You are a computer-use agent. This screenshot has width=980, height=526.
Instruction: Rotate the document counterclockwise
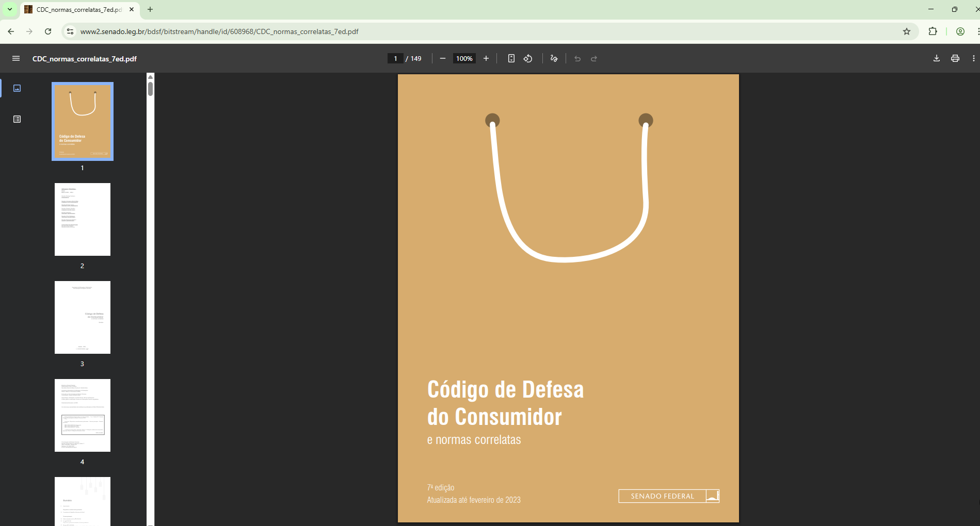point(528,59)
